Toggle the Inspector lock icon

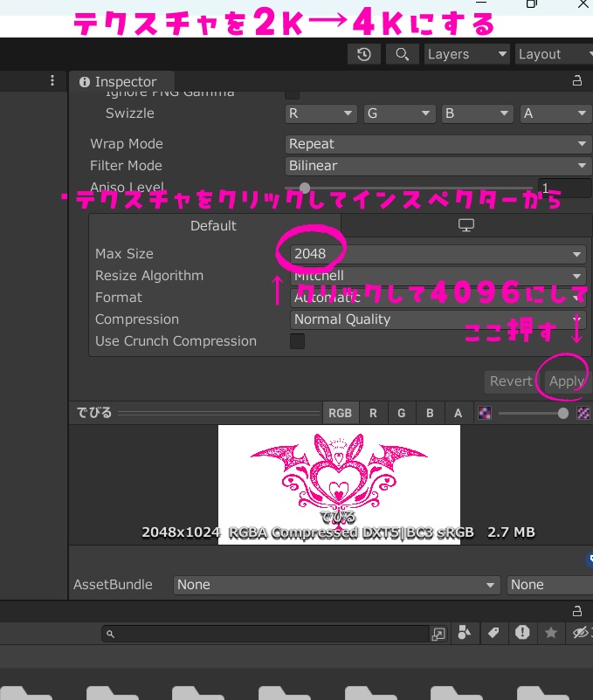[x=577, y=81]
